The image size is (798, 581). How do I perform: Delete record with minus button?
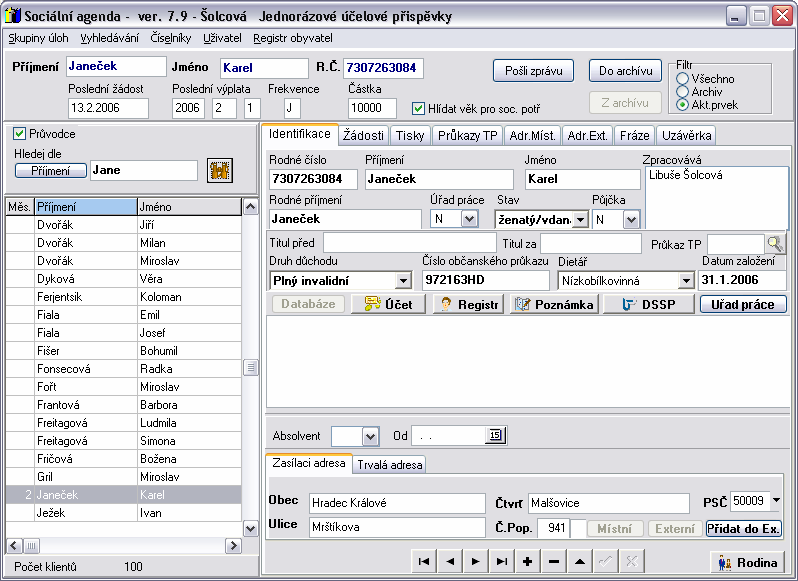[x=554, y=561]
